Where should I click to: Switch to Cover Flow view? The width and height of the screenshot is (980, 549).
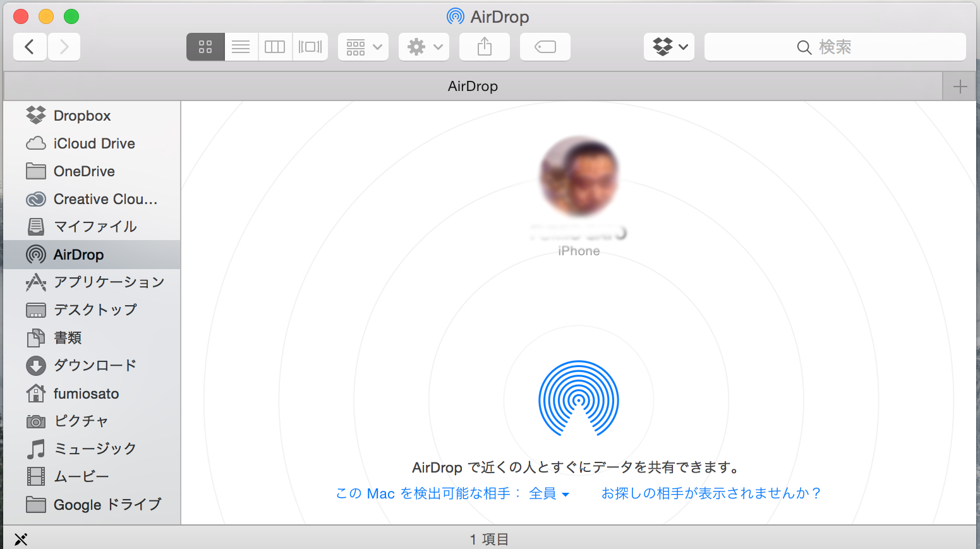tap(310, 47)
